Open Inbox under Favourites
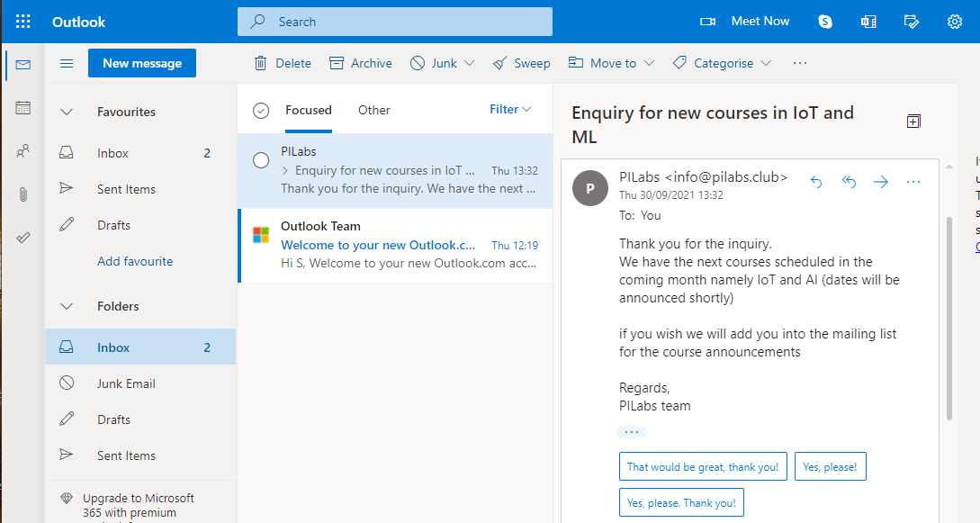This screenshot has height=523, width=980. pyautogui.click(x=140, y=153)
